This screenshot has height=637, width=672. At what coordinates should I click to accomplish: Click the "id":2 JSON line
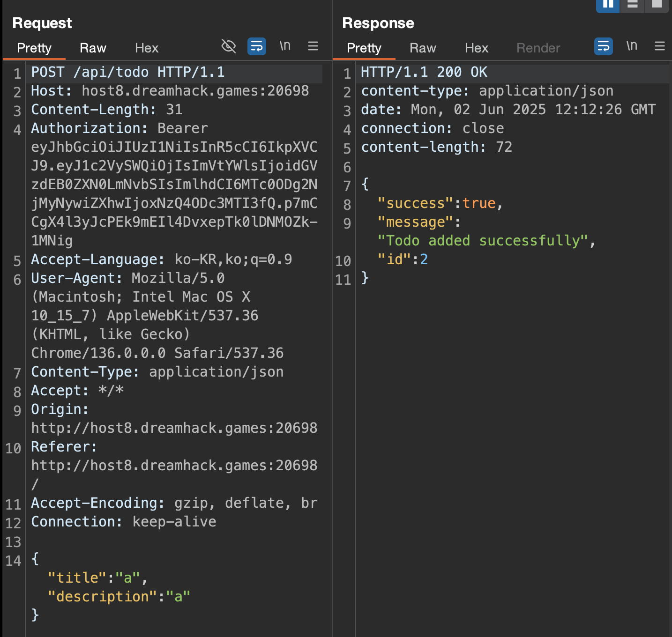(x=403, y=259)
